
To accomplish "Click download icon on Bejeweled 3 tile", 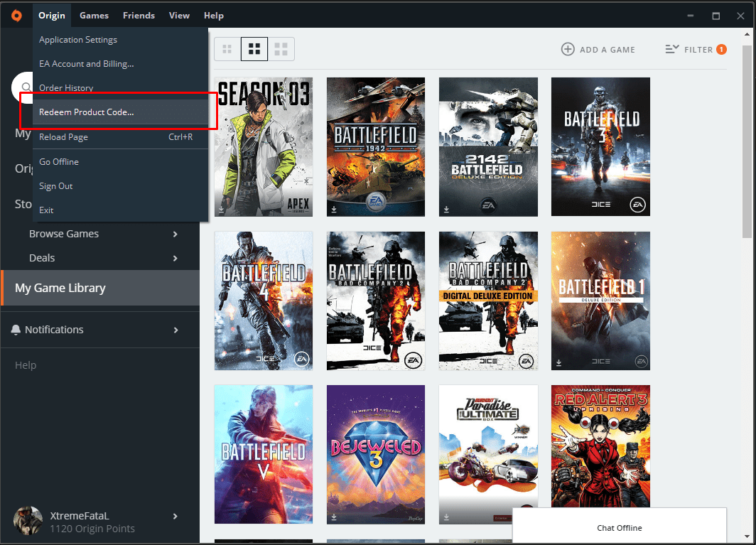I will point(334,517).
